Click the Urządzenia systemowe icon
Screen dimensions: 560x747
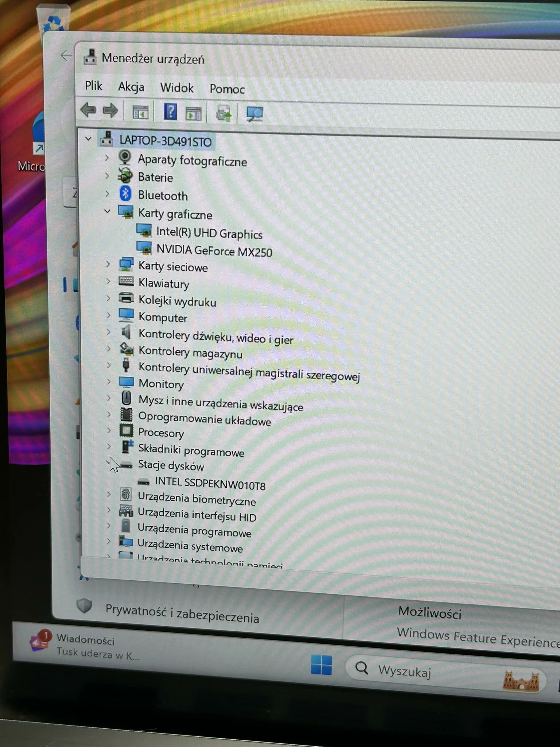[x=126, y=541]
